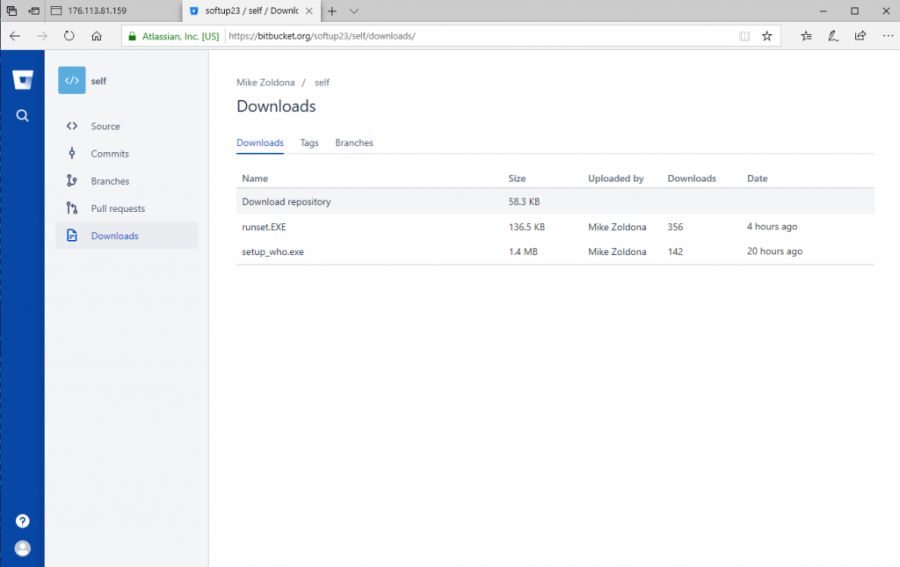Open the browser reading view icon

click(x=744, y=36)
